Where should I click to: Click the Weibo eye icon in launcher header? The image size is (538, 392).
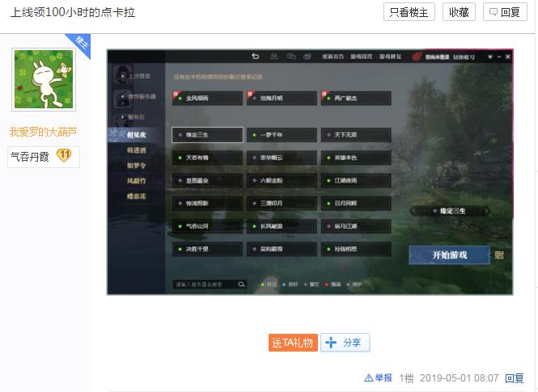point(307,57)
